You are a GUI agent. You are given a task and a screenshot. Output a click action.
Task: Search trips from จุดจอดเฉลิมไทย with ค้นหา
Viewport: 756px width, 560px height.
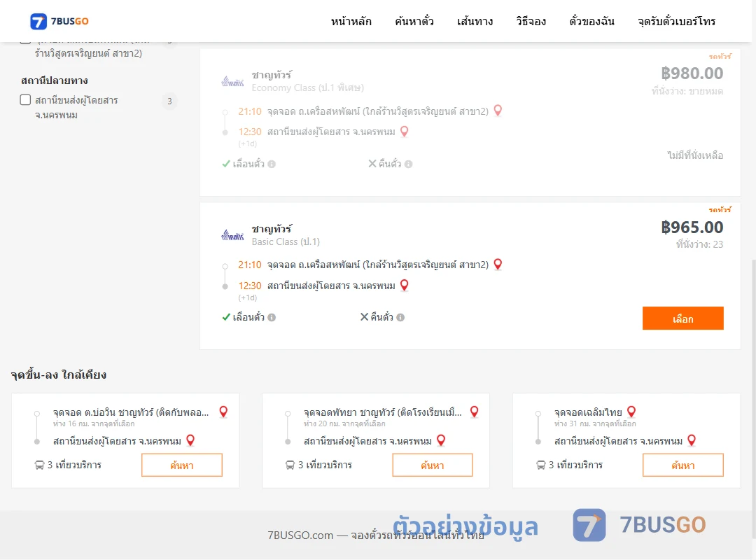(x=682, y=465)
